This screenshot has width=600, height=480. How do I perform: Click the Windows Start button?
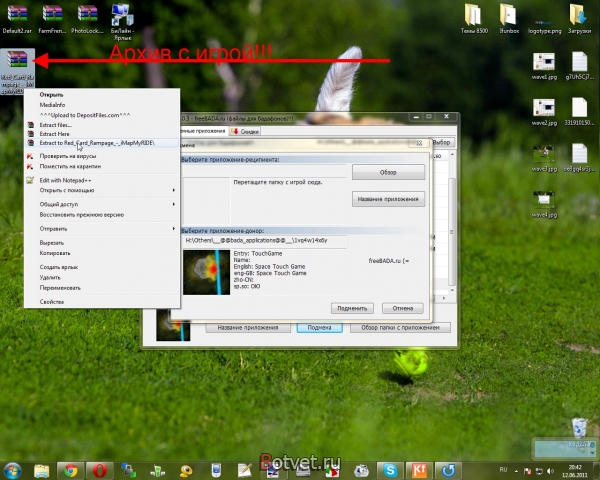pos(14,469)
